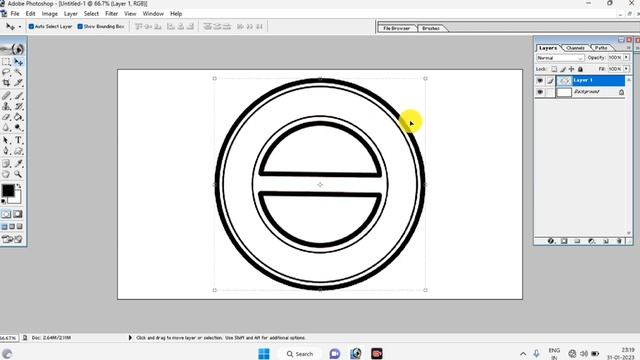Select the Slice tool
Screen dimensions: 640x360
(x=18, y=83)
